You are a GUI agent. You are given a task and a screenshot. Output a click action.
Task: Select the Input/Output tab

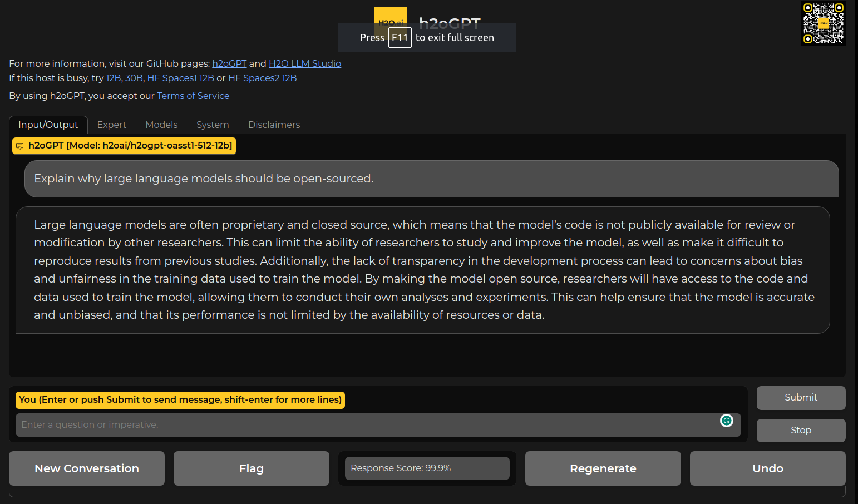pyautogui.click(x=48, y=125)
